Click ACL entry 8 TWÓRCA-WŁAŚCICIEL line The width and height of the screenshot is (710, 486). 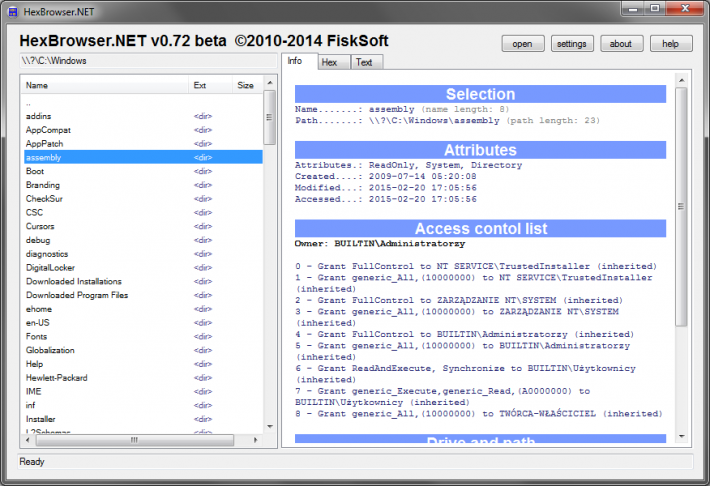[x=479, y=414]
